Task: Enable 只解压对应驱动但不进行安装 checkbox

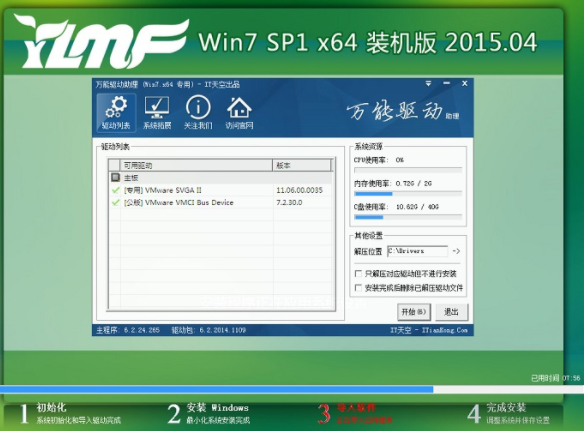Action: tap(358, 274)
